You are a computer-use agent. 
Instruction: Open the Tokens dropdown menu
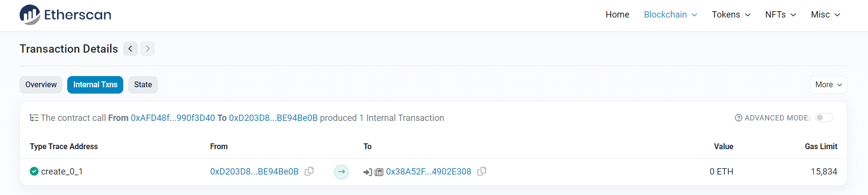731,15
